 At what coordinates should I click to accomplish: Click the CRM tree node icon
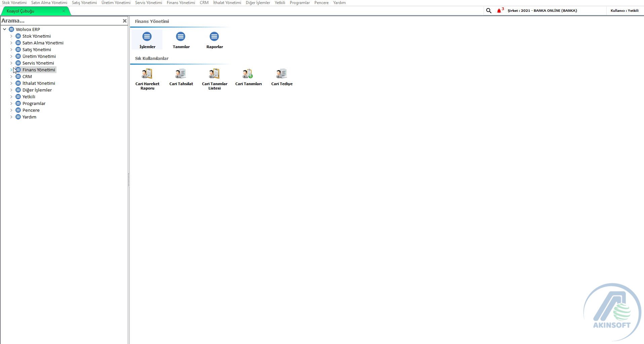pyautogui.click(x=18, y=76)
